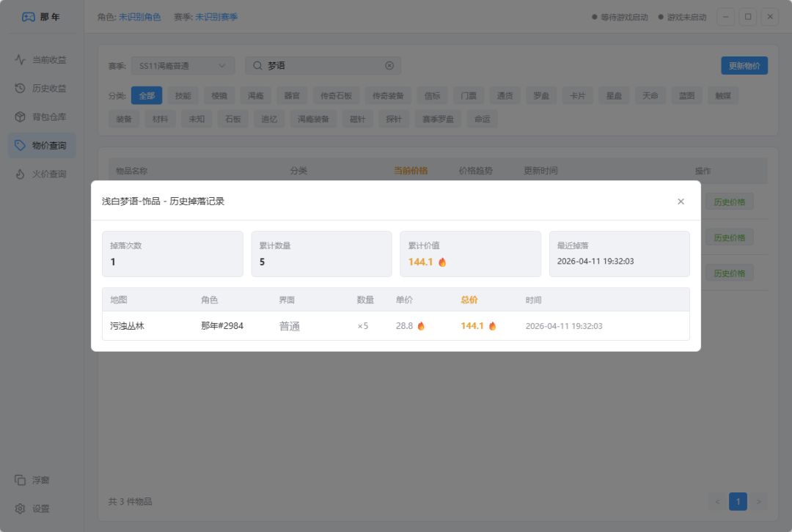
Task: Click the search magnifier icon
Action: (x=257, y=66)
